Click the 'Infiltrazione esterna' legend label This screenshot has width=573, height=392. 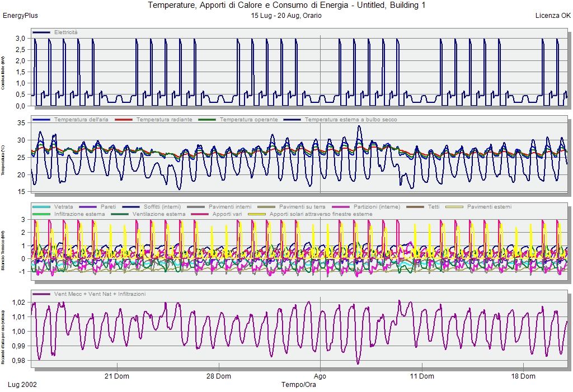point(79,214)
